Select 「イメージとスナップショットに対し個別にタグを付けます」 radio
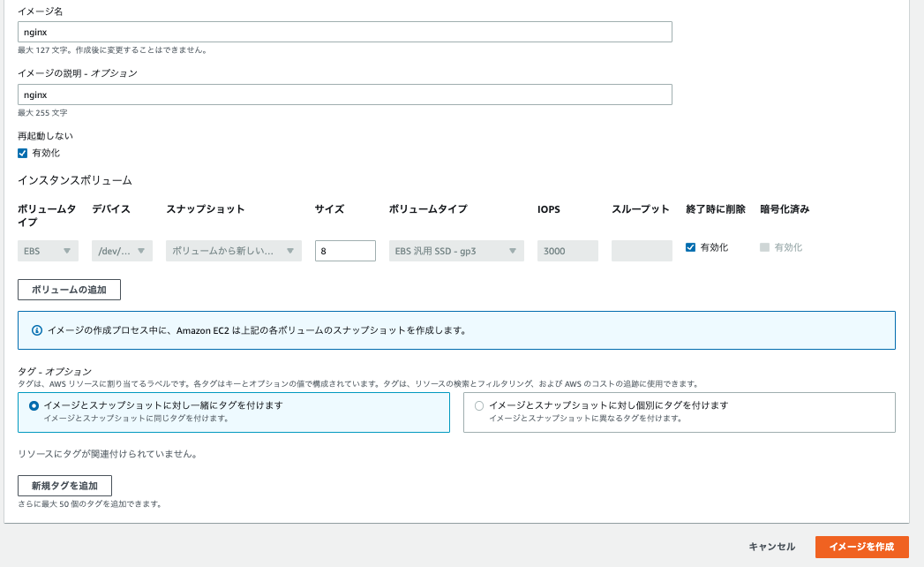Screen dimensions: 924x567 (x=480, y=405)
